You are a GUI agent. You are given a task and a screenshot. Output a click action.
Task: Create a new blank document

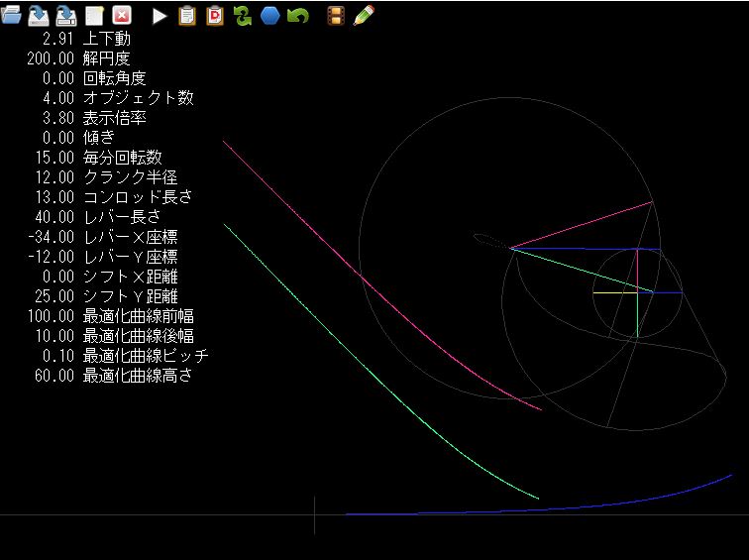coord(94,16)
